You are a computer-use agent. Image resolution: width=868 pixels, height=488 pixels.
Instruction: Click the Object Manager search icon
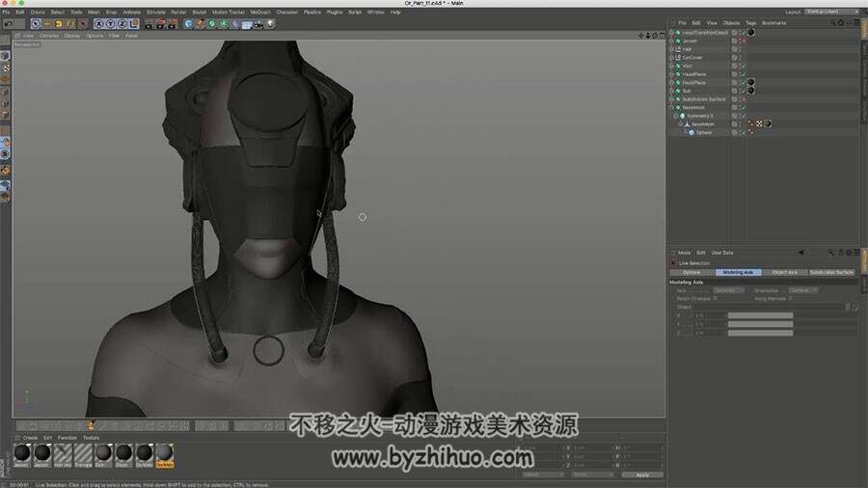click(x=832, y=23)
